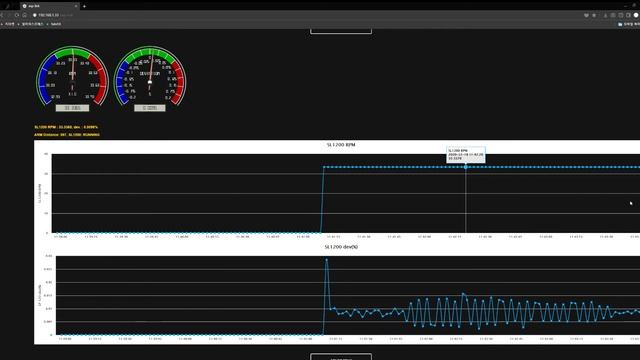Viewport: 640px width, 360px height.
Task: Open a new browser tab
Action: click(84, 6)
